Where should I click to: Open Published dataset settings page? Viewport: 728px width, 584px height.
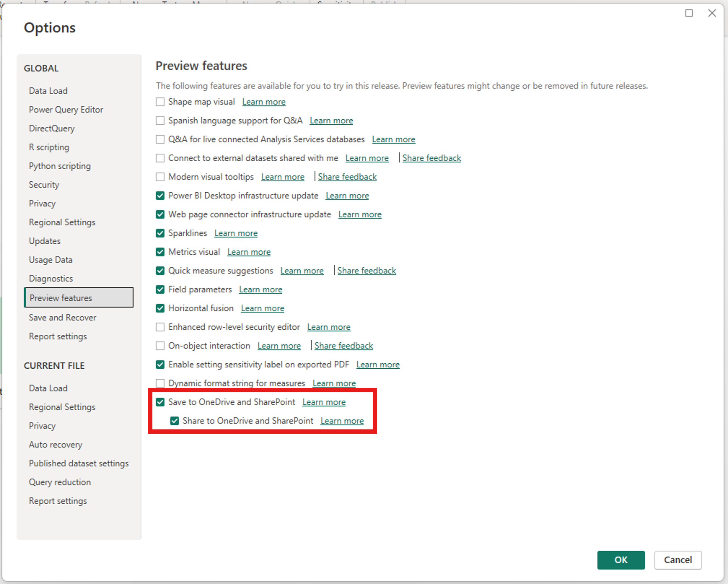coord(79,463)
